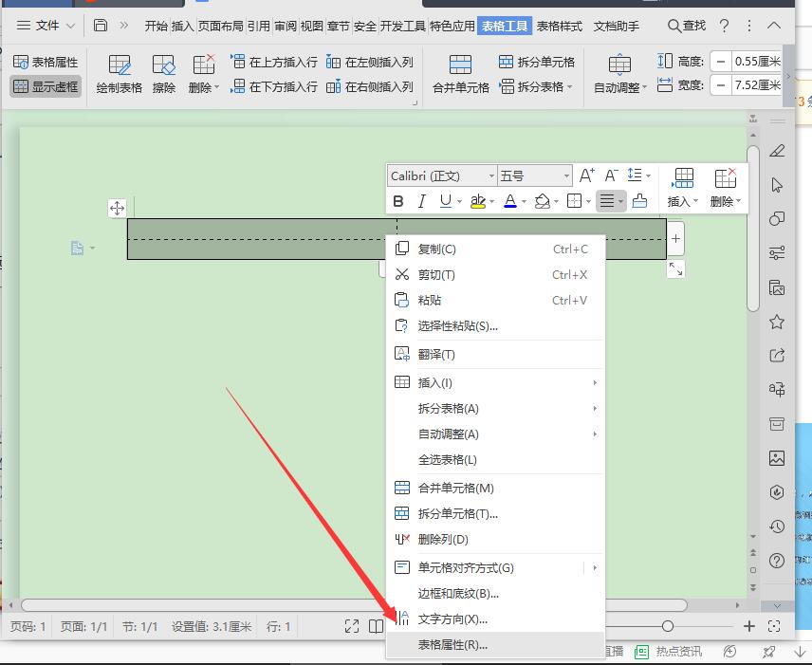
Task: Click the zoom slider handle in status bar
Action: [668, 626]
